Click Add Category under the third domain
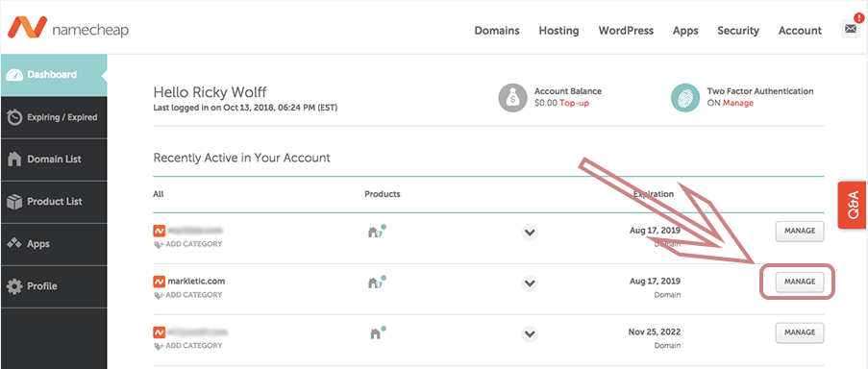The height and width of the screenshot is (369, 868). 188,346
